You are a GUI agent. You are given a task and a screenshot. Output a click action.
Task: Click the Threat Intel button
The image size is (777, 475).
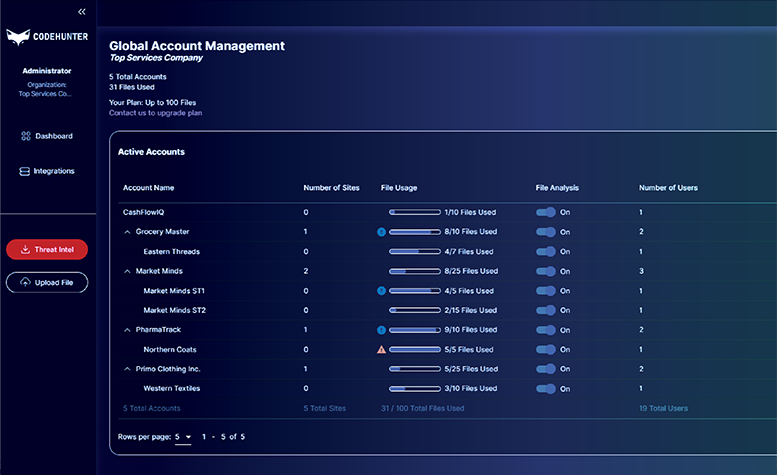[x=47, y=249]
